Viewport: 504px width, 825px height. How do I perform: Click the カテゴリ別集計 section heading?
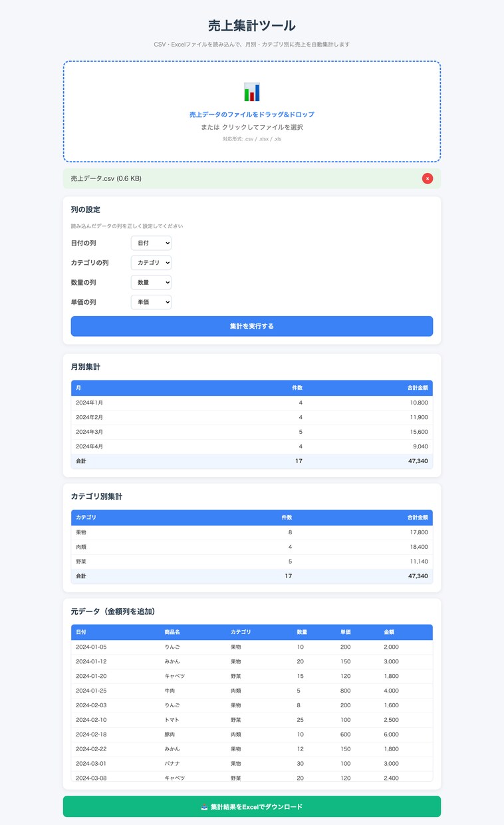[96, 496]
